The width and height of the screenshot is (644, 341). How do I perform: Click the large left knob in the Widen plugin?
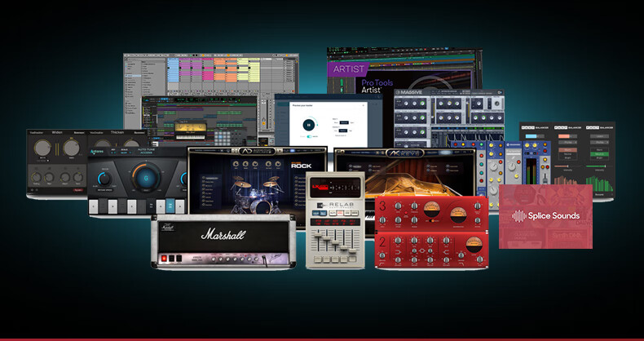[x=42, y=148]
